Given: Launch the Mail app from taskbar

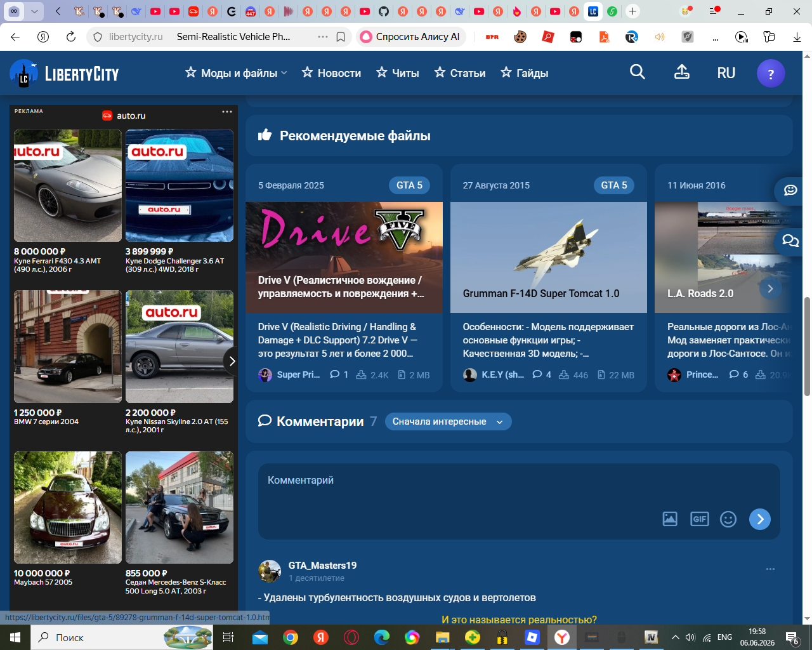Looking at the screenshot, I should (259, 637).
